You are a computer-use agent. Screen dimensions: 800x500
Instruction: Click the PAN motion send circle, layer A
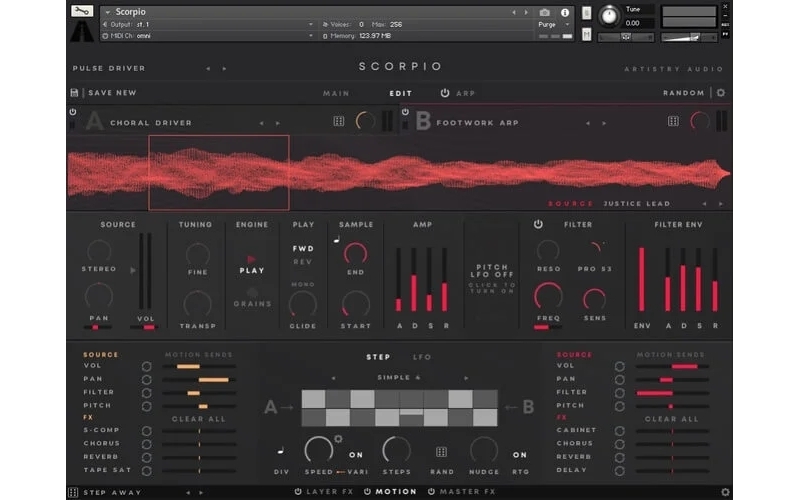(x=146, y=380)
